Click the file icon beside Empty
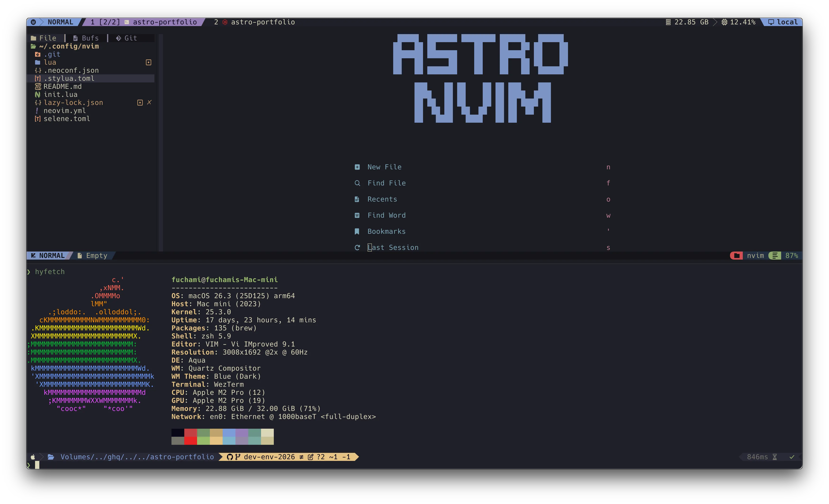The height and width of the screenshot is (504, 829). 80,256
